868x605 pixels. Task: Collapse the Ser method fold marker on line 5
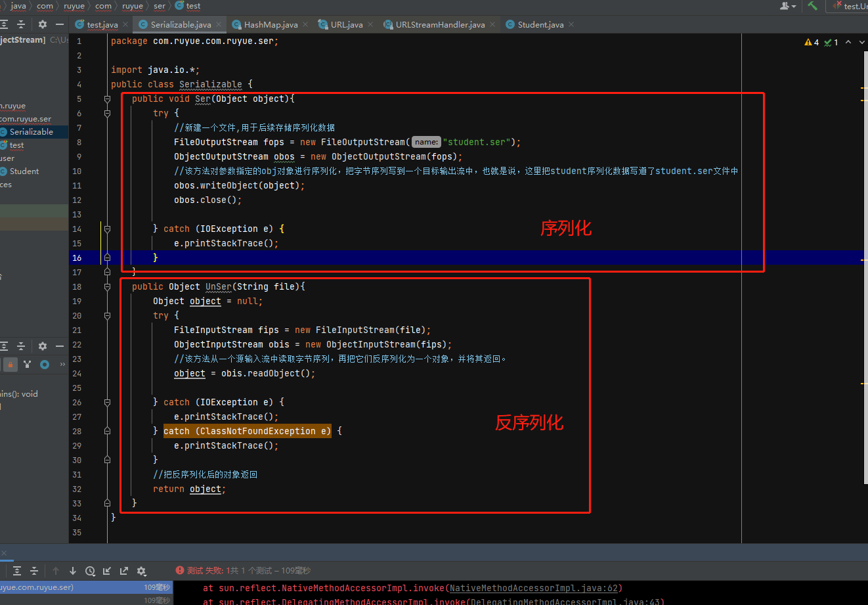[107, 99]
